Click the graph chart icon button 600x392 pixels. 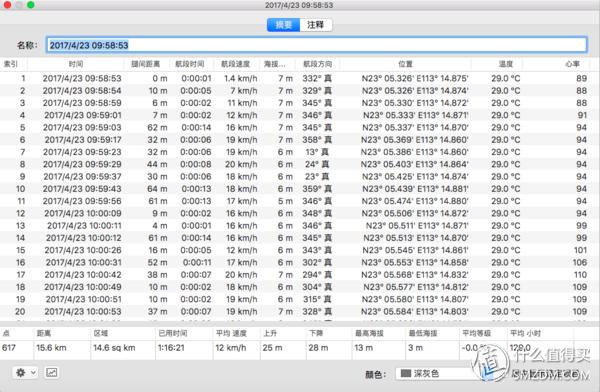52,372
